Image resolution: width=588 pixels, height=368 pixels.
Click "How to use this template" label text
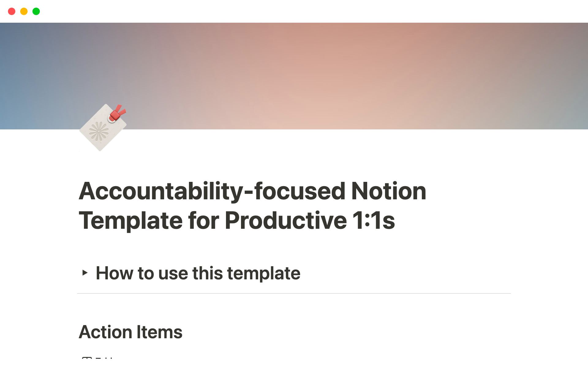pos(198,273)
